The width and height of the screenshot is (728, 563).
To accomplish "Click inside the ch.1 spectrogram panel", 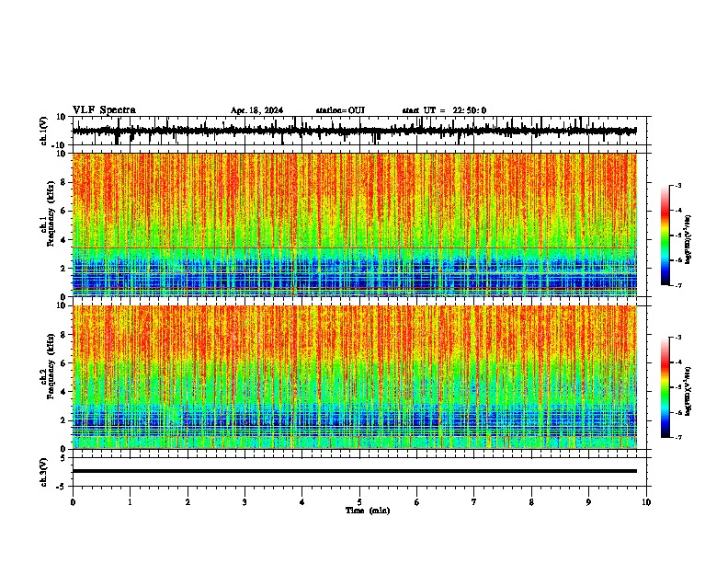I will coord(355,224).
